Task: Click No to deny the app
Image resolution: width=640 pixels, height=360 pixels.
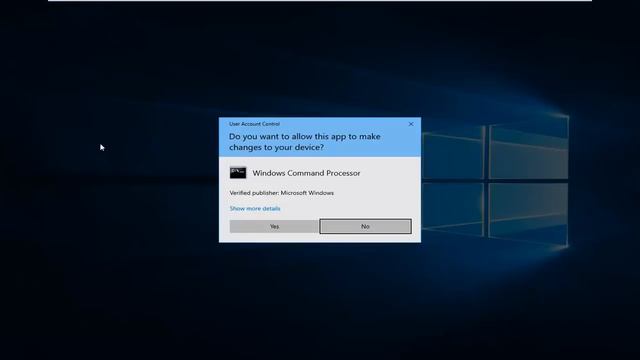Action: pos(365,227)
